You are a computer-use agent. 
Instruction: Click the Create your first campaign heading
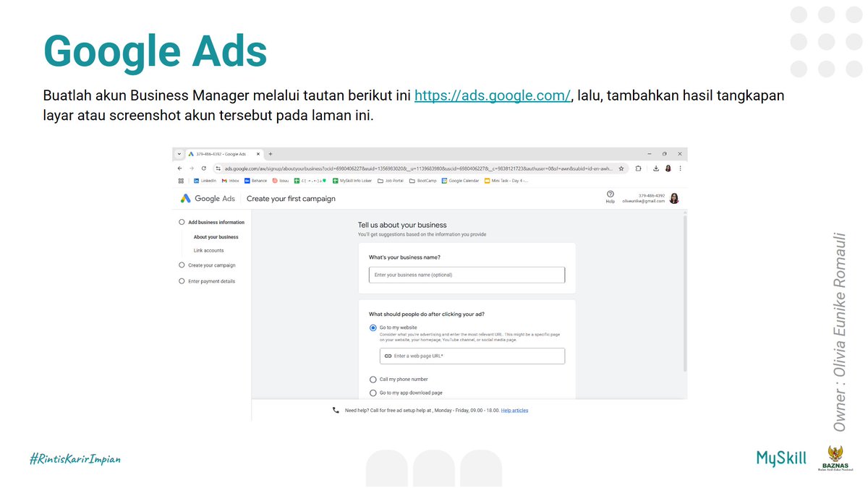click(x=291, y=199)
